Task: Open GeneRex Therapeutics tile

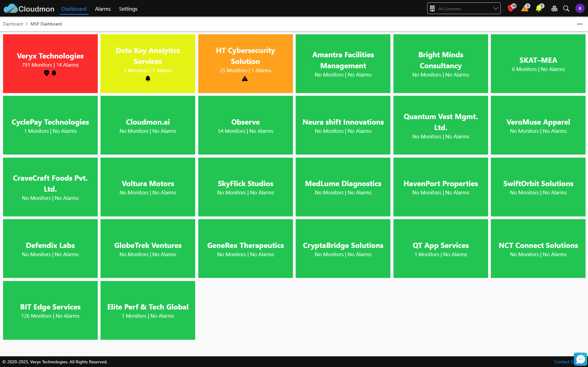Action: click(x=245, y=249)
